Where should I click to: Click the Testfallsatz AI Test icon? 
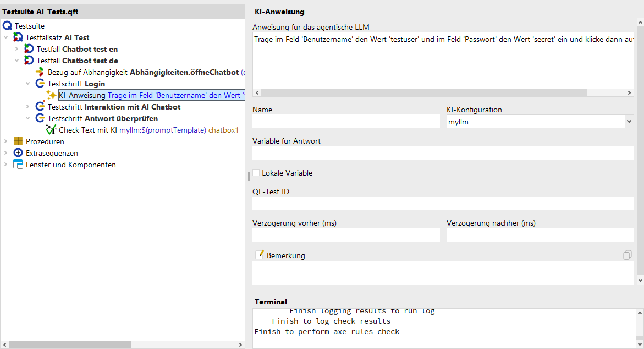click(x=18, y=37)
